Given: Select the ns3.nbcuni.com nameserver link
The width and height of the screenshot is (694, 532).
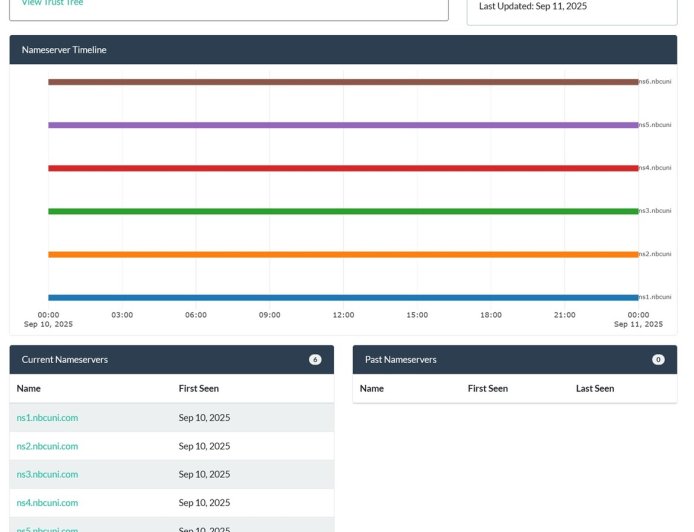Looking at the screenshot, I should [x=47, y=474].
